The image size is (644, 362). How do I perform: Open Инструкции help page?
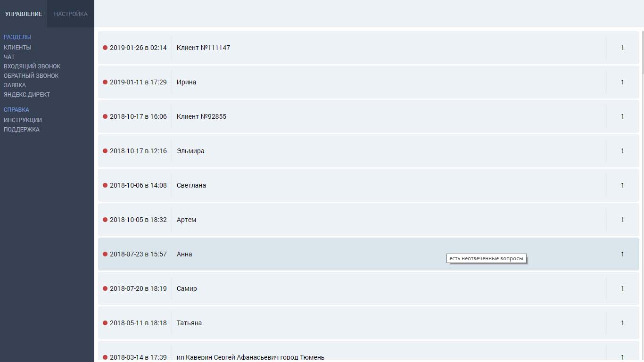click(x=23, y=120)
